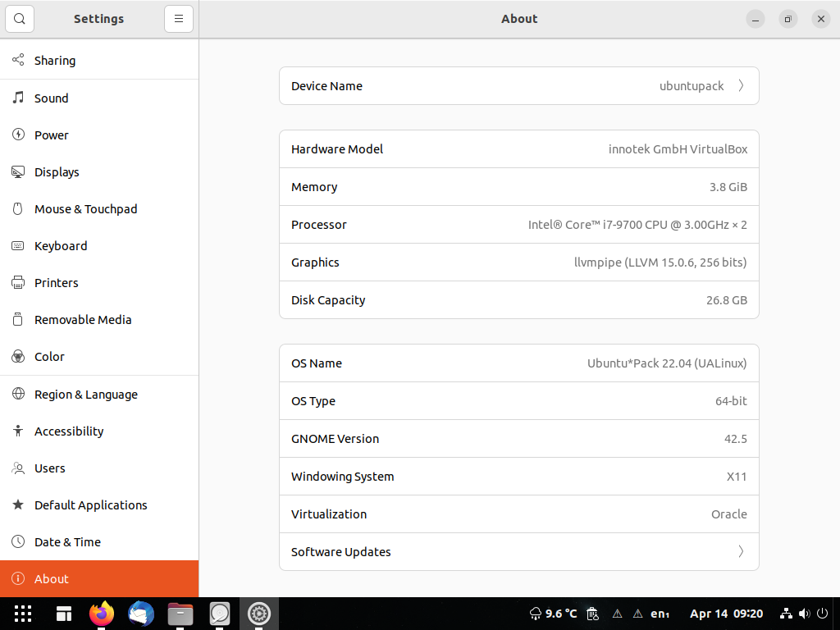Click the Users sidebar icon
The height and width of the screenshot is (630, 840).
tap(18, 468)
